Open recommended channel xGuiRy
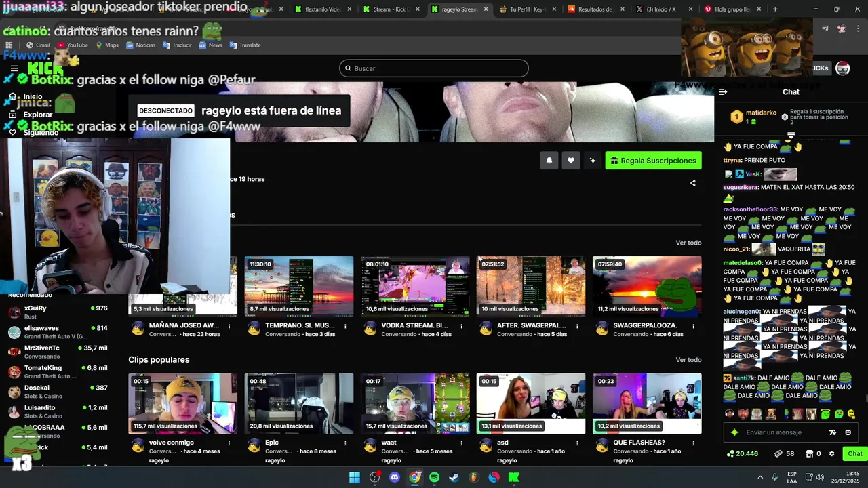The image size is (868, 488). [x=58, y=312]
